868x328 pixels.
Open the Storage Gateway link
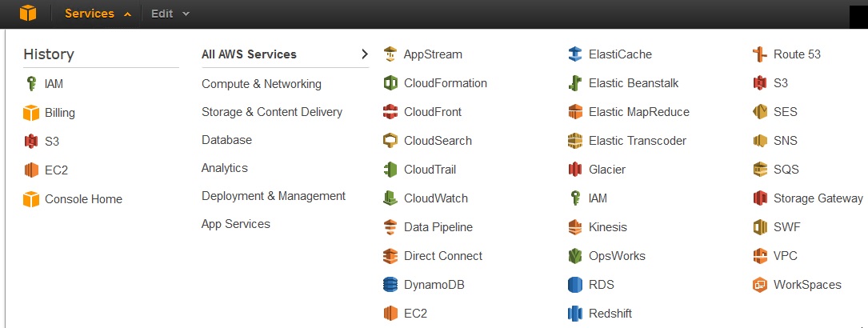tap(818, 198)
